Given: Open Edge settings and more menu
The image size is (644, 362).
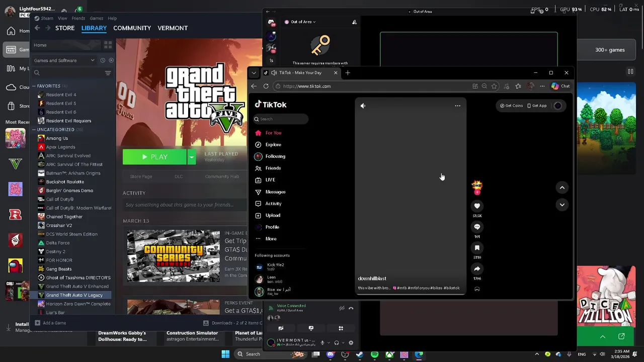Looking at the screenshot, I should 542,86.
